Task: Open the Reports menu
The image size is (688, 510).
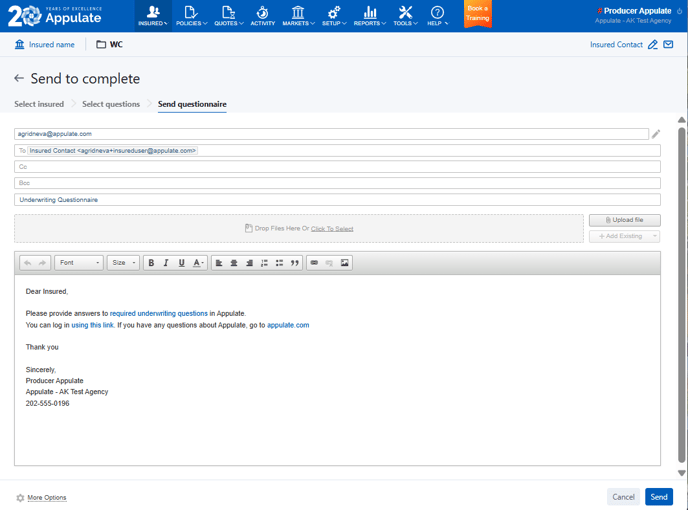Action: (370, 16)
